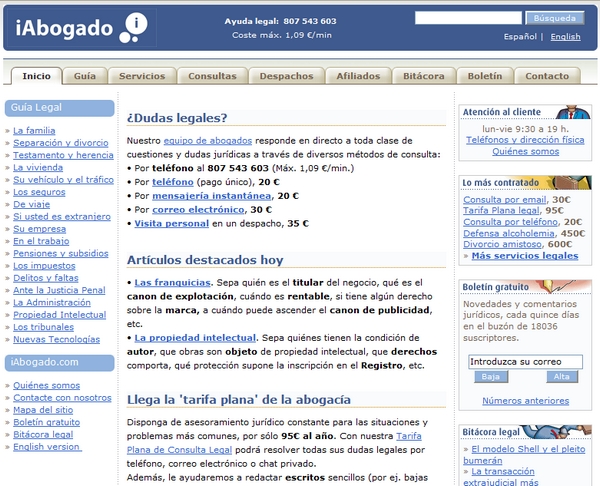
Task: Open Pensiones y subsidios link
Action: pyautogui.click(x=60, y=253)
